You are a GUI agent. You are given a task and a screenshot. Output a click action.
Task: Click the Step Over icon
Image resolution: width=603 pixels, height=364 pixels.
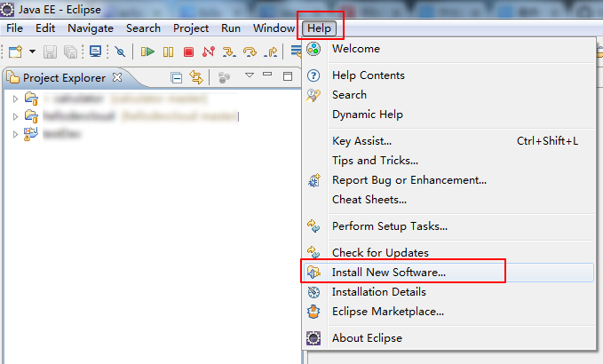[250, 51]
